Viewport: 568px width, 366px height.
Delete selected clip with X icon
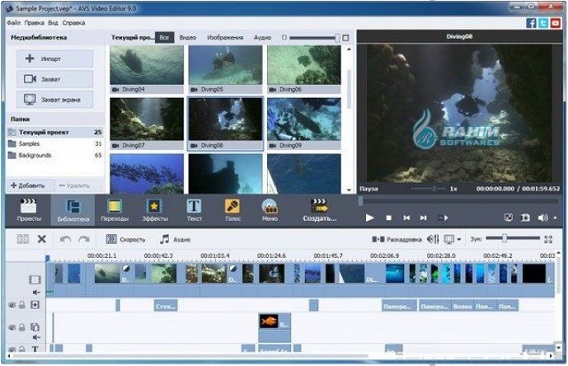click(42, 239)
